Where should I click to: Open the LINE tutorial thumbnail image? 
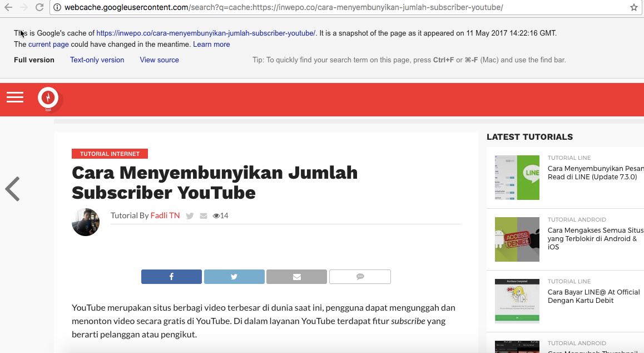click(517, 178)
